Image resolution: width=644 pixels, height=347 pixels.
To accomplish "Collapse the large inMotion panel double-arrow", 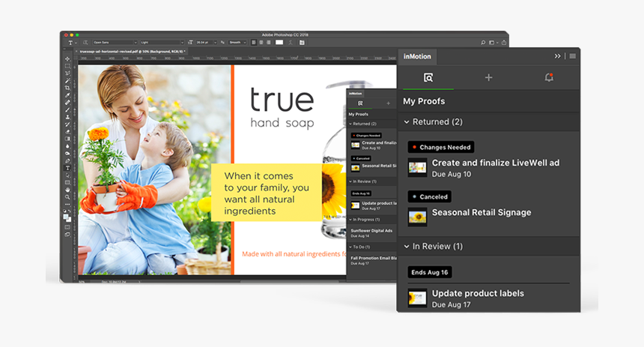I will 557,56.
